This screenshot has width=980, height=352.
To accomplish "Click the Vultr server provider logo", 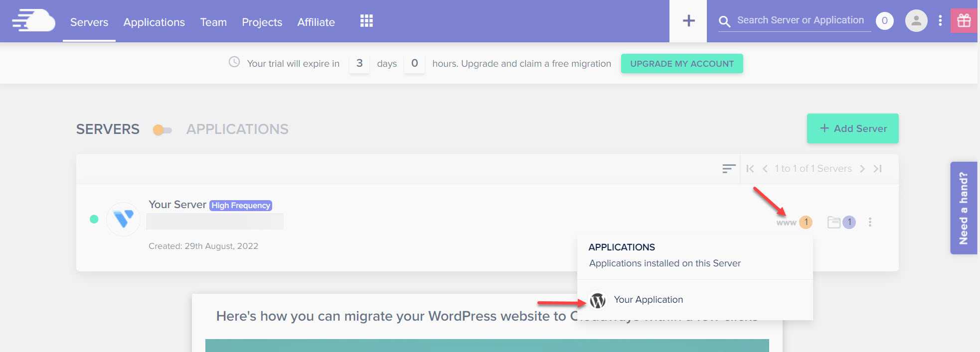I will pyautogui.click(x=123, y=219).
